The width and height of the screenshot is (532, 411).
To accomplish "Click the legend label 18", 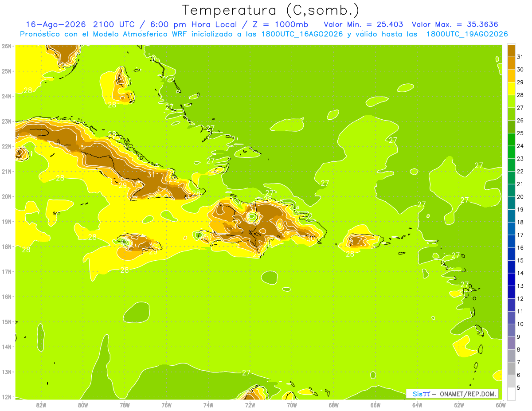I will coord(520,222).
